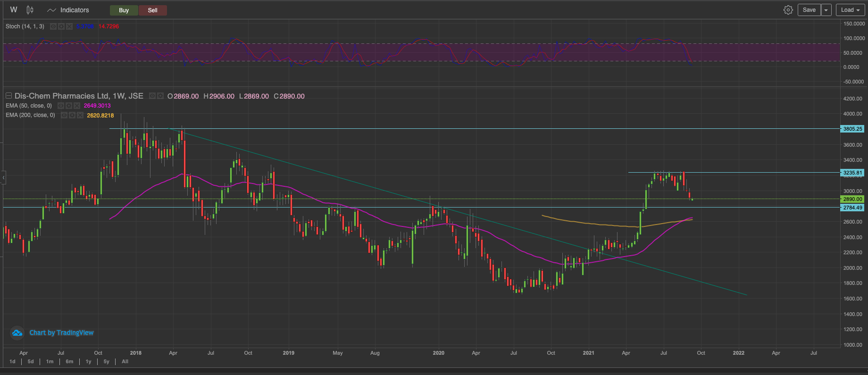Toggle visibility of the EMA 200 line

(64, 115)
